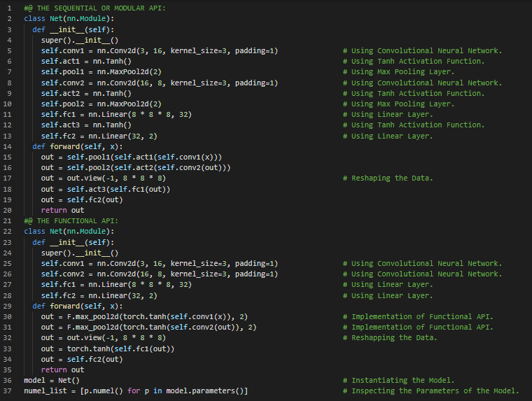The width and height of the screenshot is (532, 401).
Task: Click line number 21 in the gutter
Action: 8,220
